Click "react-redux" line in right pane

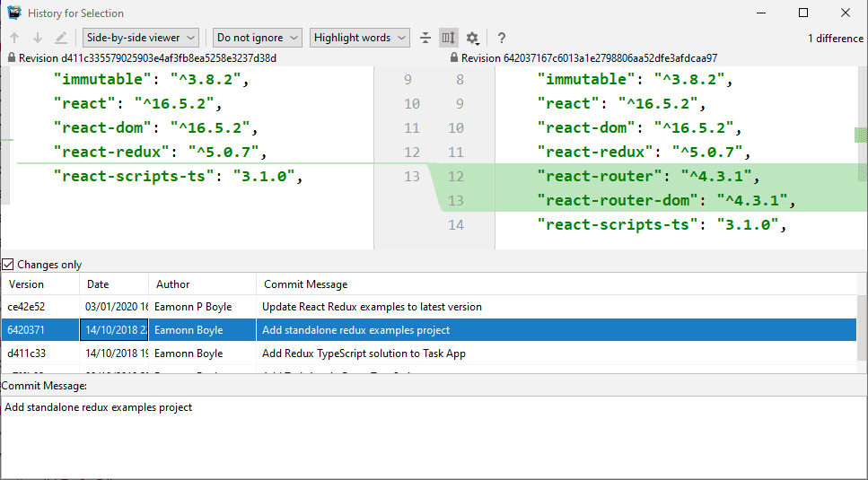(x=644, y=152)
